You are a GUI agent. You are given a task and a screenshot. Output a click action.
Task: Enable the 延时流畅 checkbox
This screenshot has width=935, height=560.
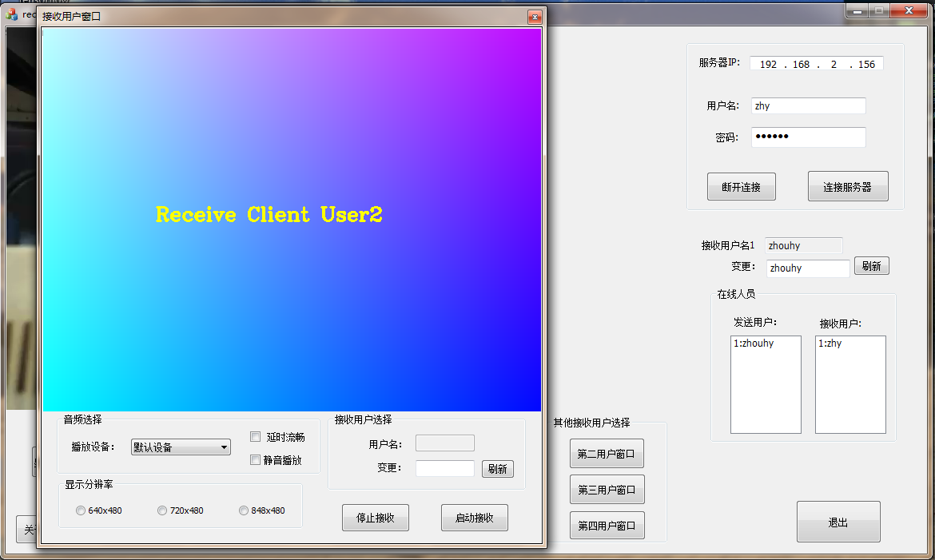click(256, 437)
